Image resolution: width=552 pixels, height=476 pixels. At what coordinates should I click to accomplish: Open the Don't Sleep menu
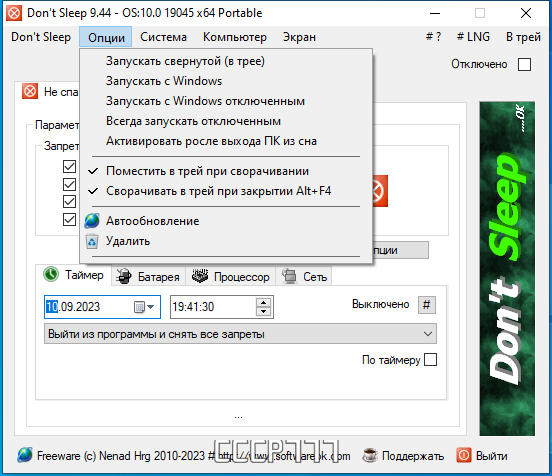point(41,37)
